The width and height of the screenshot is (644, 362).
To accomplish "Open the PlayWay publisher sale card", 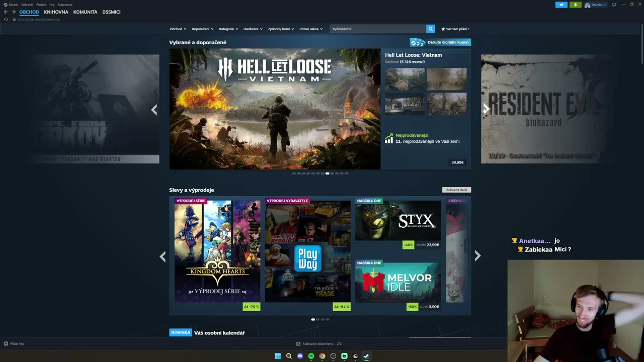I will (x=308, y=254).
